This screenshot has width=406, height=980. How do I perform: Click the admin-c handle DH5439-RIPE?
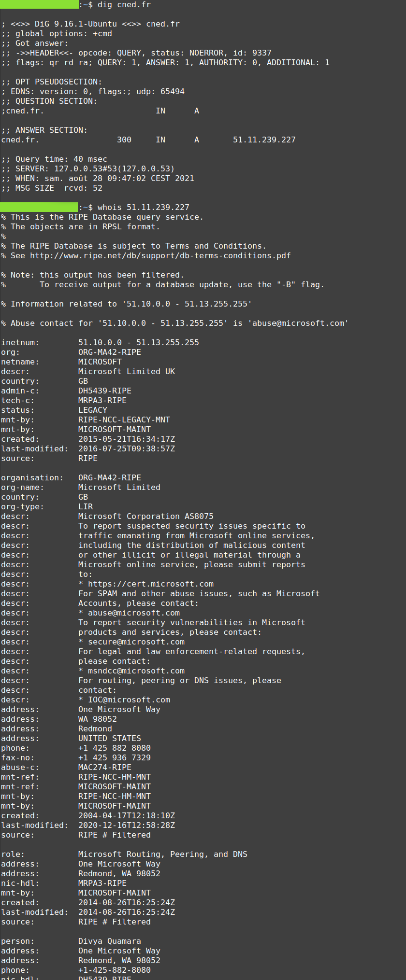pyautogui.click(x=105, y=391)
